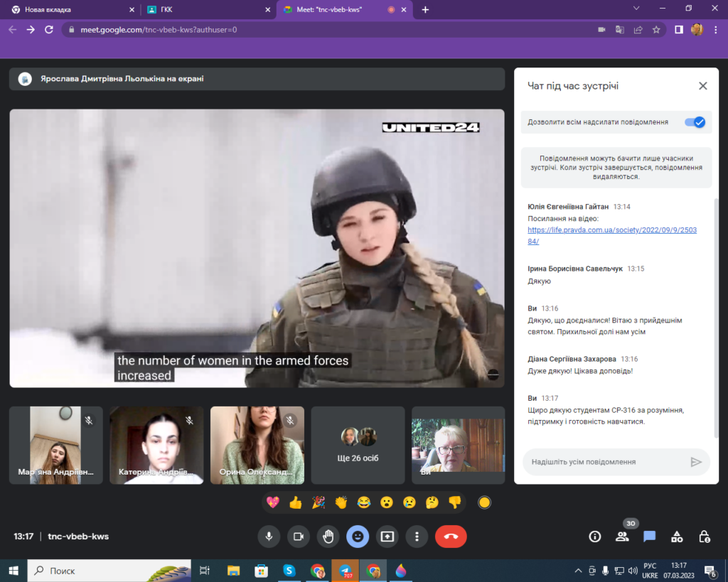Show the participants list with 30 badge
This screenshot has width=728, height=582.
click(622, 537)
